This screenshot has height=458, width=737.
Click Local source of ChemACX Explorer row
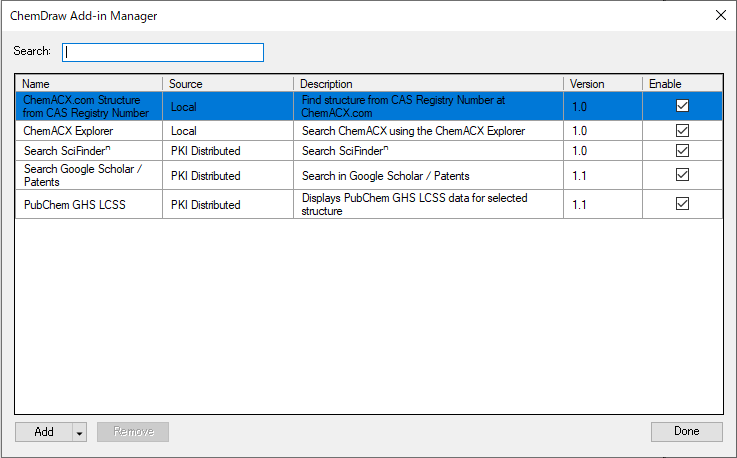coord(184,131)
